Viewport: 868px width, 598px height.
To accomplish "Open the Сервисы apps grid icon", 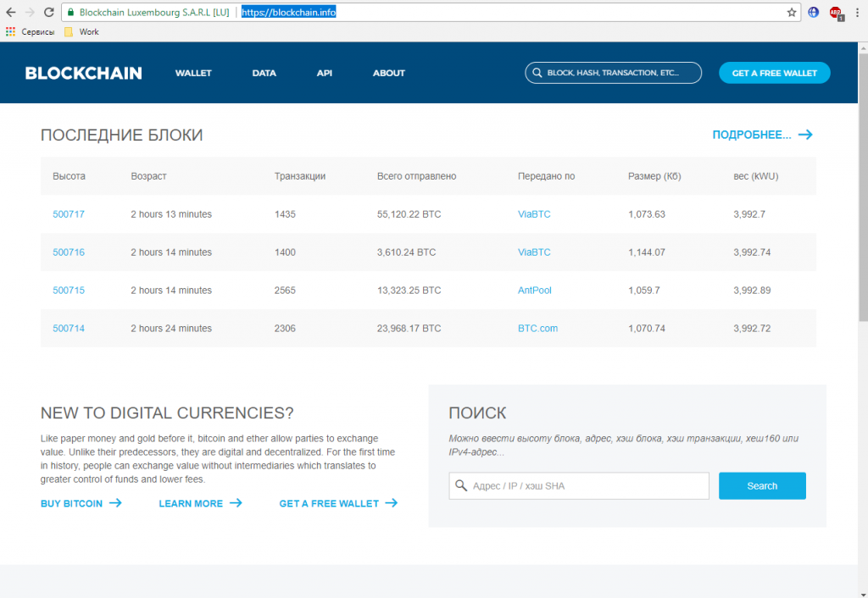I will pos(10,32).
